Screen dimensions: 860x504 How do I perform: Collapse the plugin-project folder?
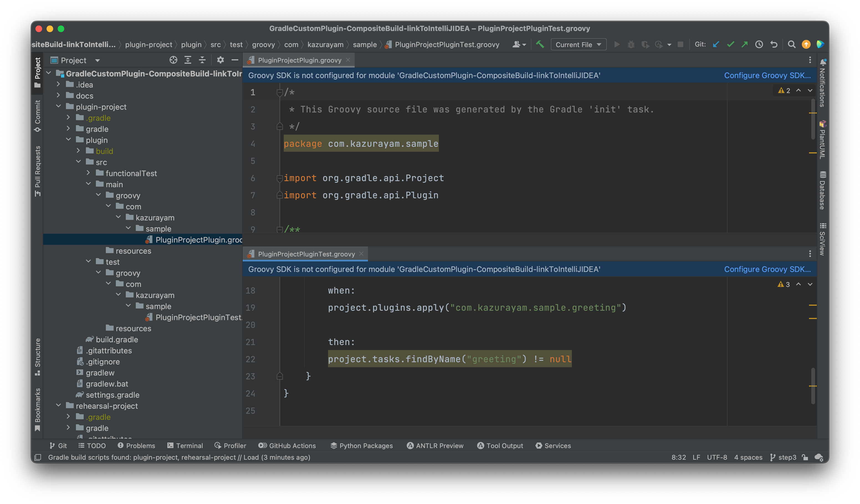tap(58, 106)
